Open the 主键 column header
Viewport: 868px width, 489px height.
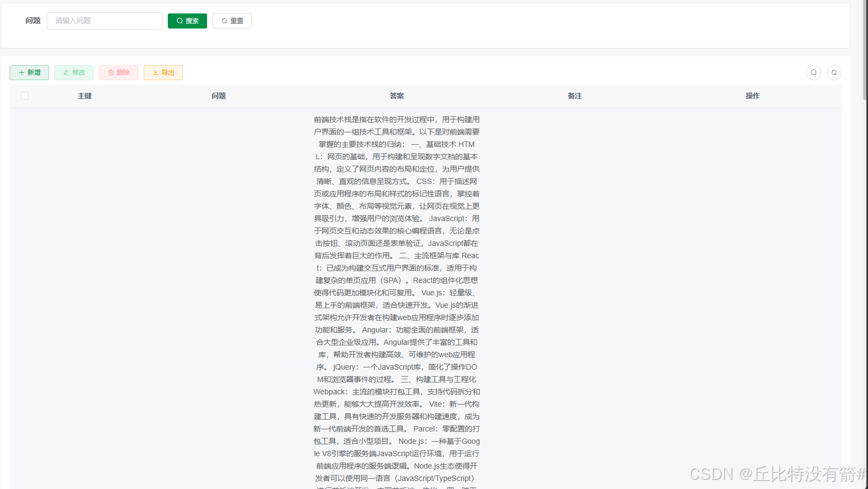click(x=84, y=96)
